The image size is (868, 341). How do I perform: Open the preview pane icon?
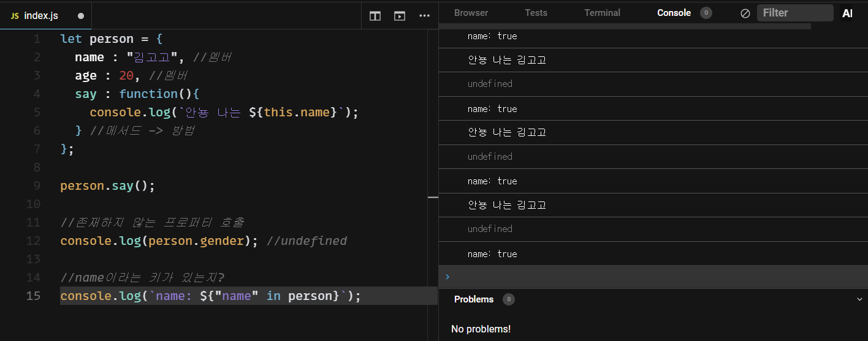coord(400,16)
